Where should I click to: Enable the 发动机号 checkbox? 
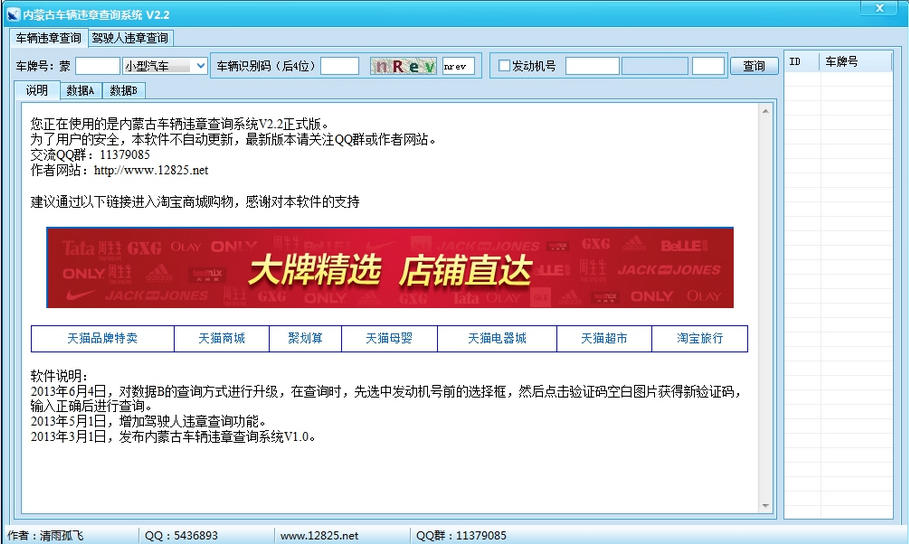click(x=504, y=66)
